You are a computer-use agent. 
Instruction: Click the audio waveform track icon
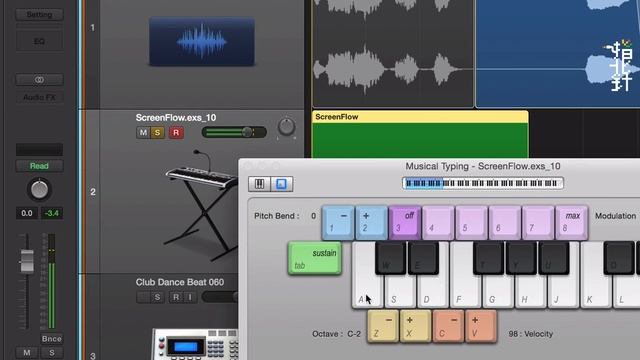coord(202,41)
